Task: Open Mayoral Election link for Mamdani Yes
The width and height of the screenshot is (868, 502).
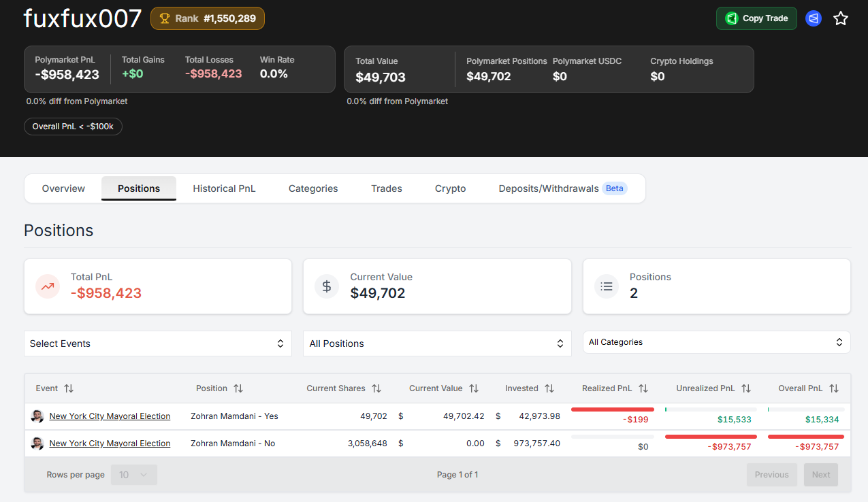Action: [110, 416]
